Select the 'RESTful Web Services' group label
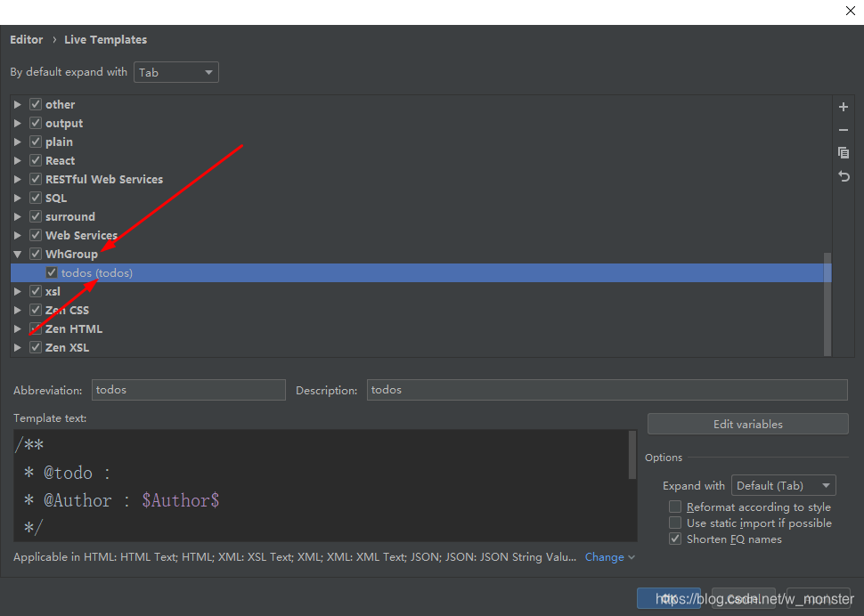Image resolution: width=864 pixels, height=616 pixels. (104, 179)
